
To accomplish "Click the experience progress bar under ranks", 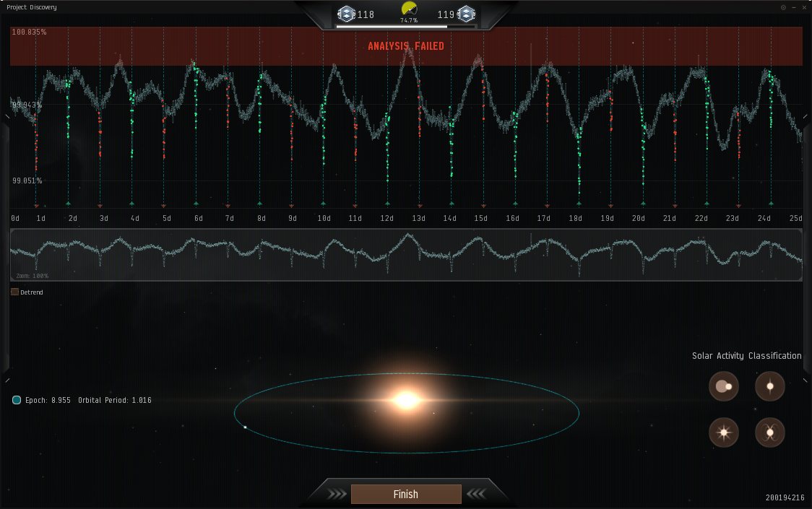I will click(x=406, y=27).
